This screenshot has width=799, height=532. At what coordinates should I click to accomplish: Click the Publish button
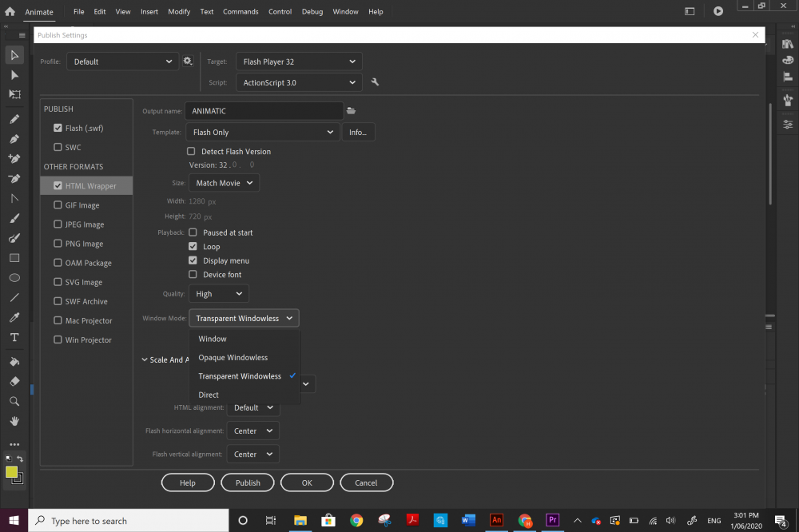248,482
